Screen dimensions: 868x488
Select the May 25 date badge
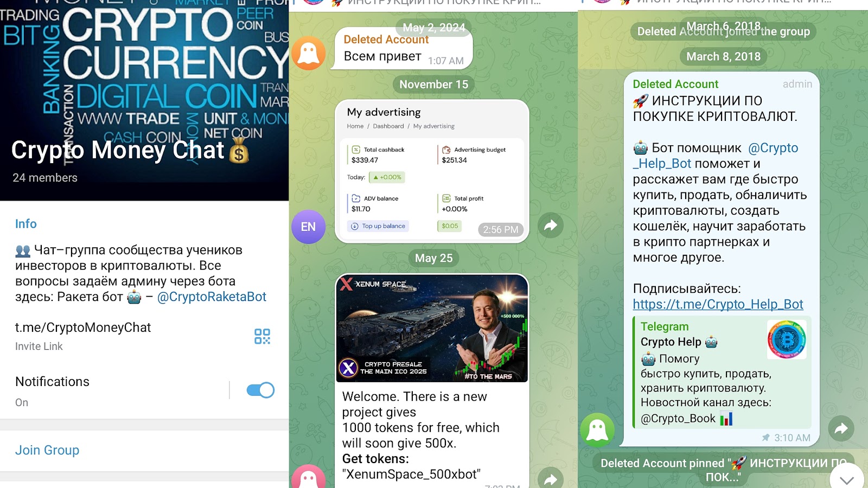(434, 258)
